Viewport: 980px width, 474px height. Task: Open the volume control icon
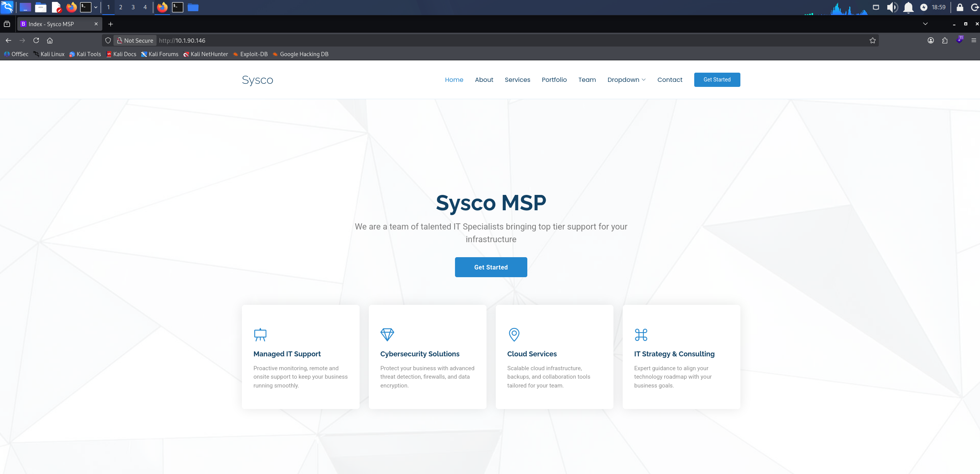point(892,7)
